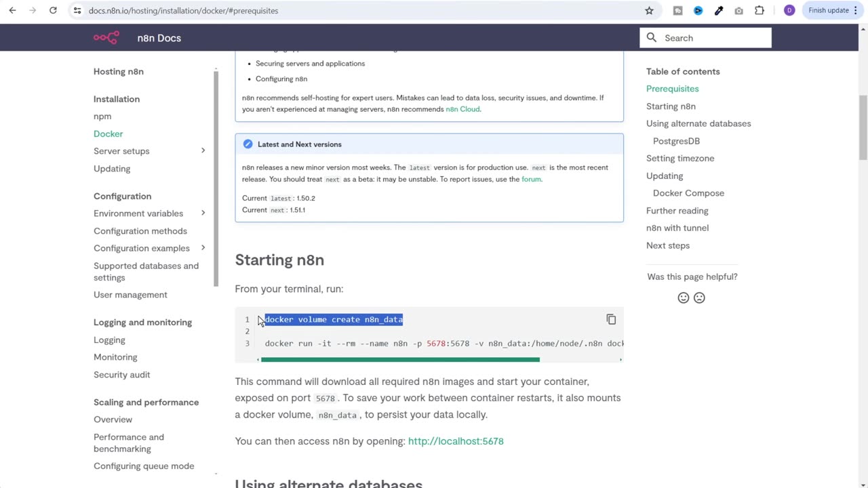Open Supported databases and settings

(x=146, y=271)
